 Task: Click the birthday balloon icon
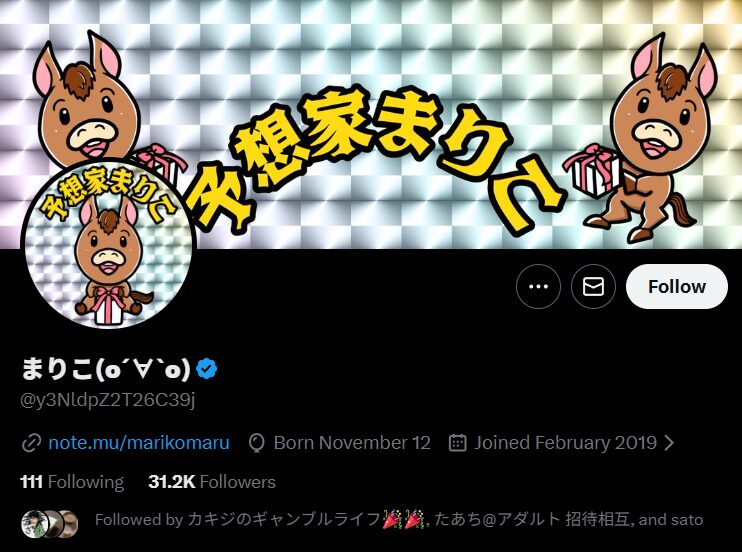(256, 444)
